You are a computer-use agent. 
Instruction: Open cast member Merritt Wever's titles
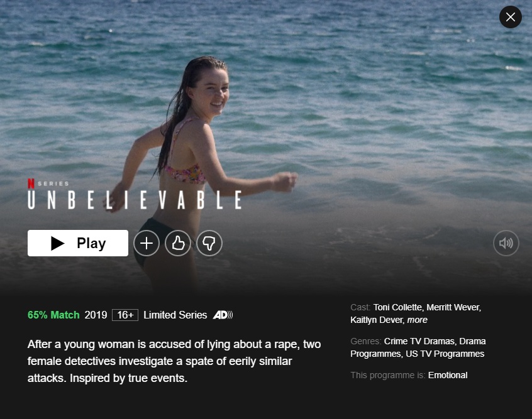453,307
